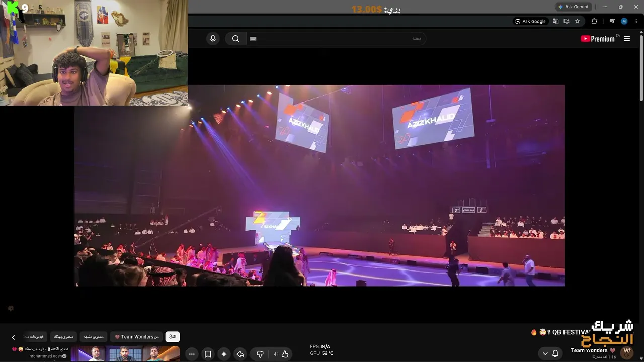This screenshot has height=362, width=644.
Task: Share the video with the arrow icon
Action: (x=240, y=354)
